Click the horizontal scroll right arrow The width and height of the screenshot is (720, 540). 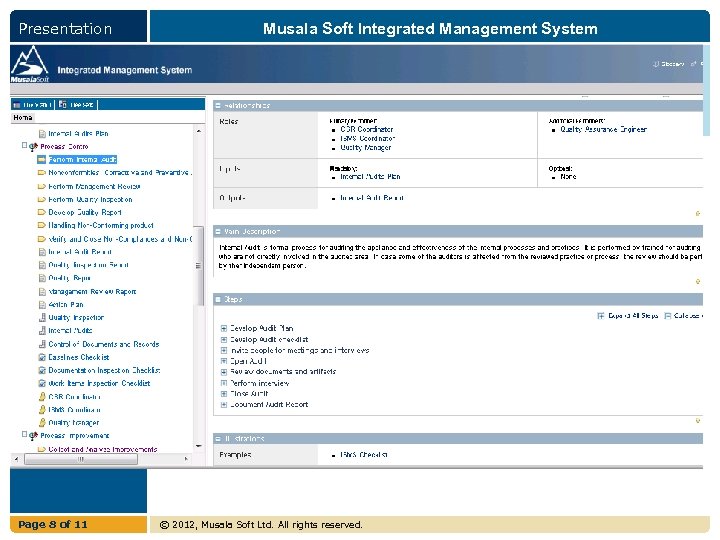186,459
